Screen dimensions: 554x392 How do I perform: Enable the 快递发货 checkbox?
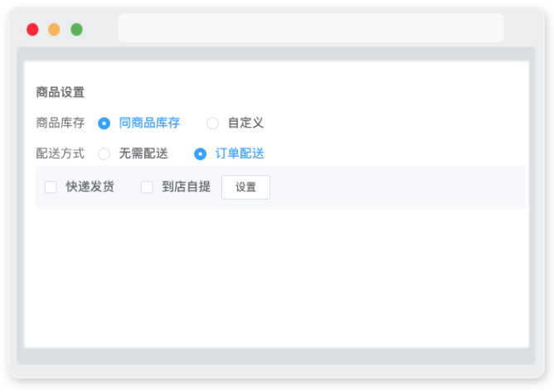point(51,186)
